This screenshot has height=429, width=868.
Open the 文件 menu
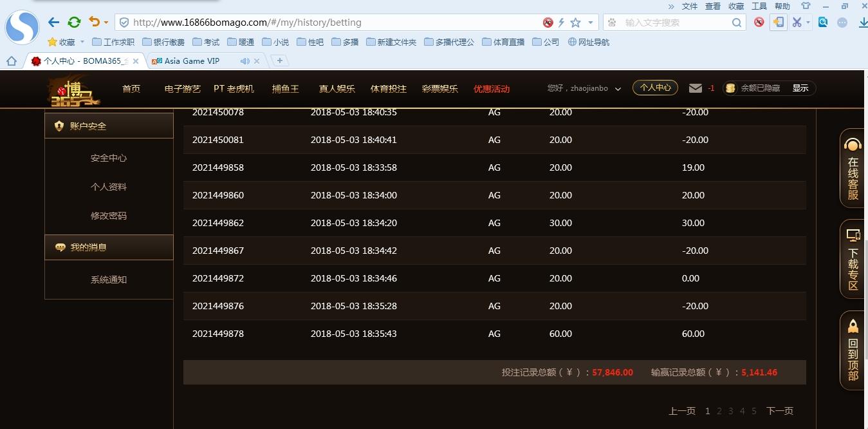pyautogui.click(x=690, y=6)
